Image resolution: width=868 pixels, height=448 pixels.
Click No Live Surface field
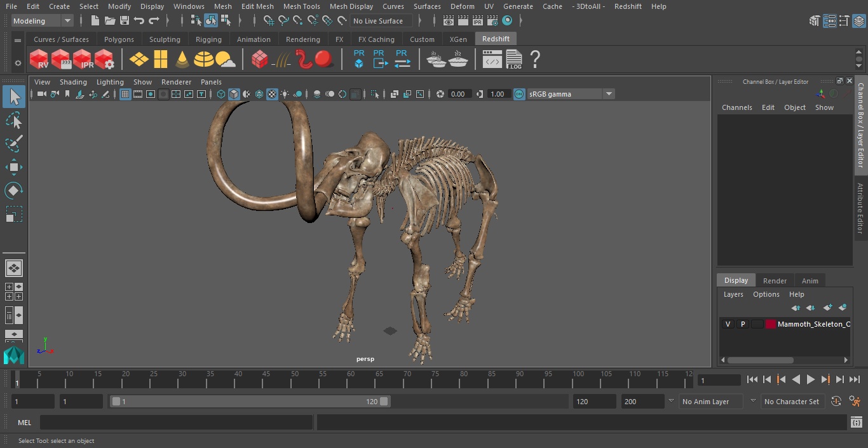pyautogui.click(x=381, y=21)
